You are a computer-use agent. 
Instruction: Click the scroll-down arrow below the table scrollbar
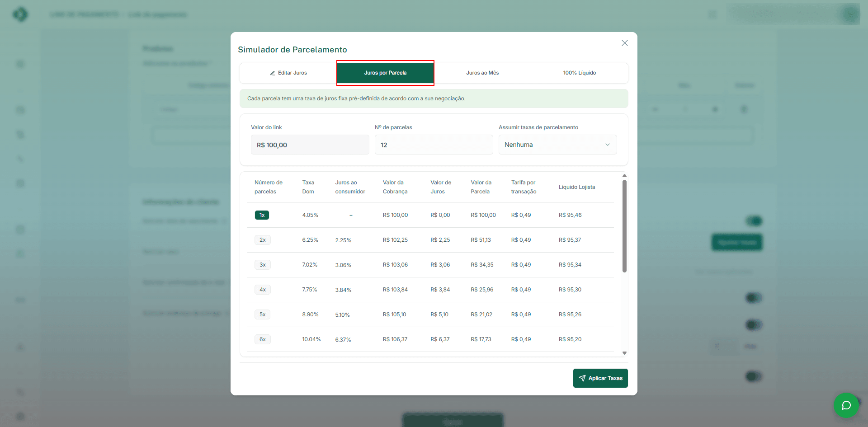click(x=624, y=352)
